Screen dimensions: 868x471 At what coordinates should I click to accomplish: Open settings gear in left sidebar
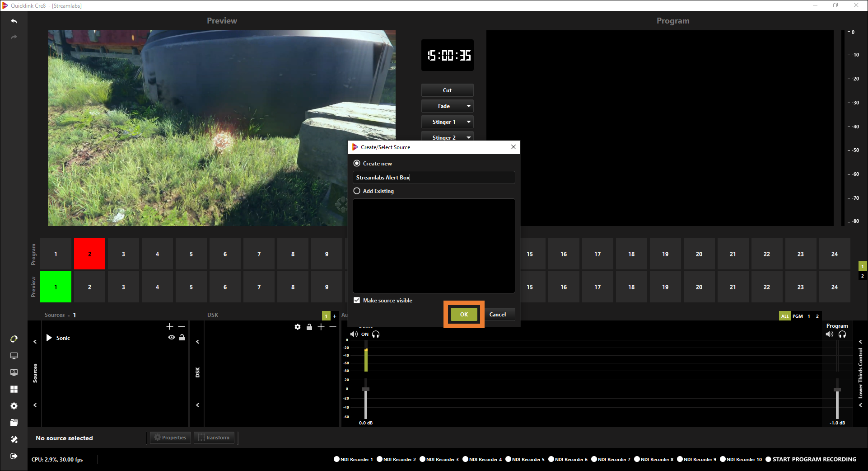(x=14, y=406)
